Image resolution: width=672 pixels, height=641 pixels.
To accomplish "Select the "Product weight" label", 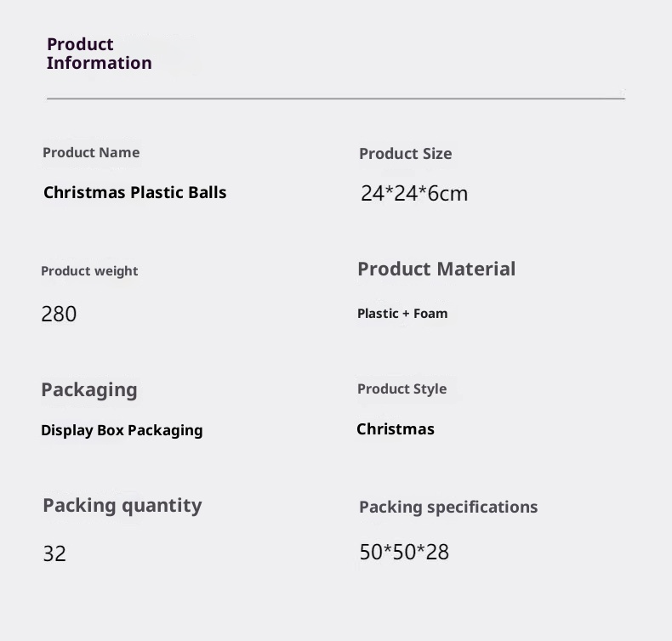I will click(89, 271).
